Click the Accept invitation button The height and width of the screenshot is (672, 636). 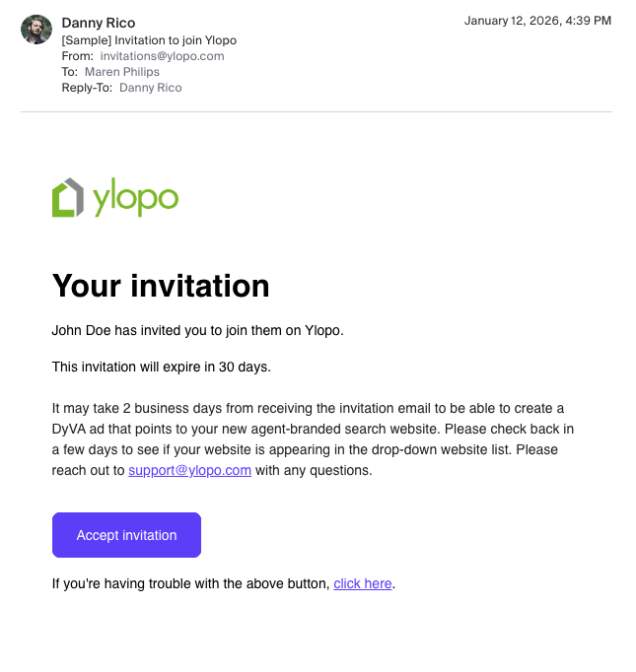[126, 535]
